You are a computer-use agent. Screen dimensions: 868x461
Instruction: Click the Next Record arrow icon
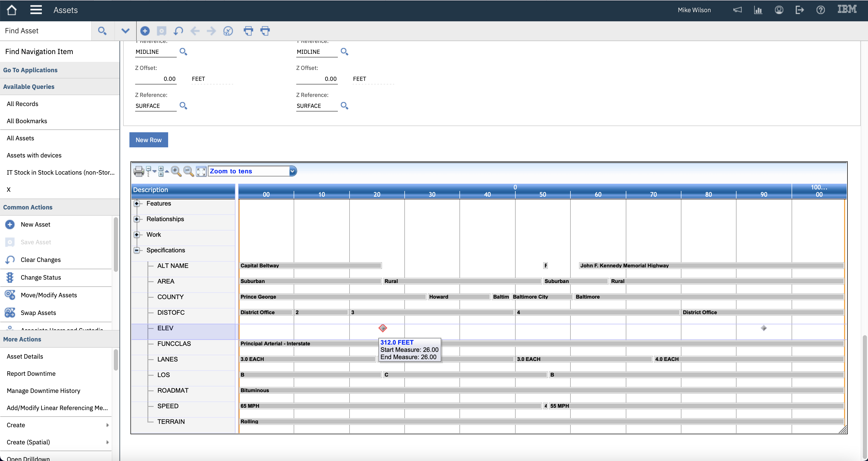211,31
